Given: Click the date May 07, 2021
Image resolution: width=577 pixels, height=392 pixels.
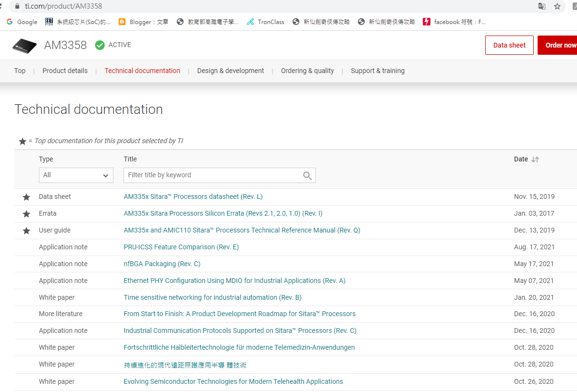Looking at the screenshot, I should coord(534,281).
